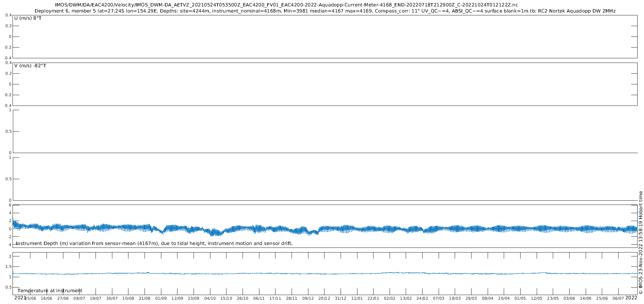The height and width of the screenshot is (304, 644).
Task: Select the 03/06 date tick label
Action: click(569, 298)
